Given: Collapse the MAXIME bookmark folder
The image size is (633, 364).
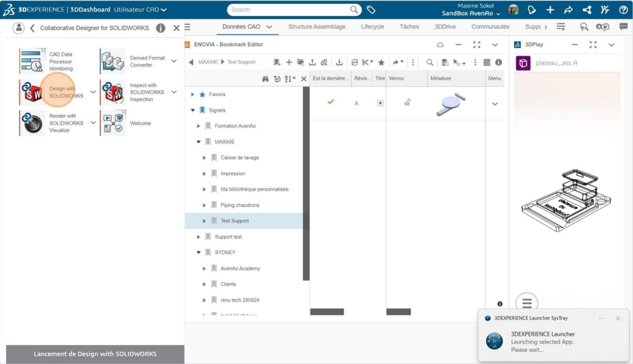Looking at the screenshot, I should pos(198,142).
